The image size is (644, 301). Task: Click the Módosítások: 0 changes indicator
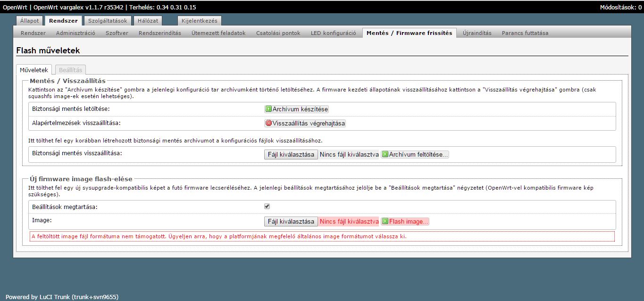click(x=620, y=7)
